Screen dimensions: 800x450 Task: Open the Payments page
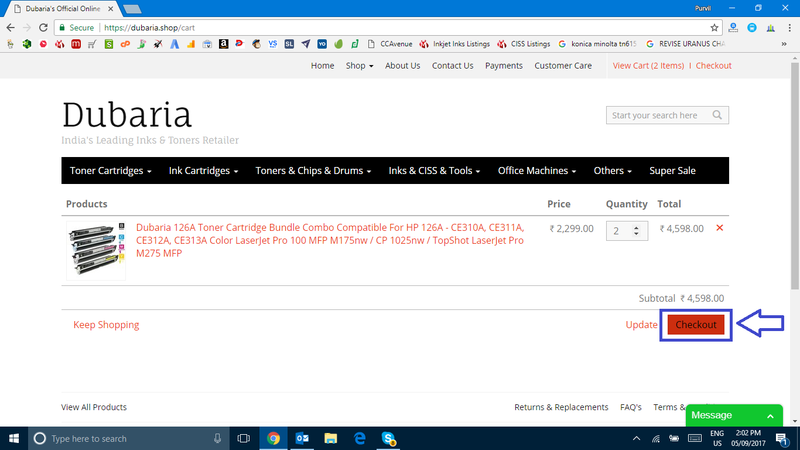(x=504, y=65)
